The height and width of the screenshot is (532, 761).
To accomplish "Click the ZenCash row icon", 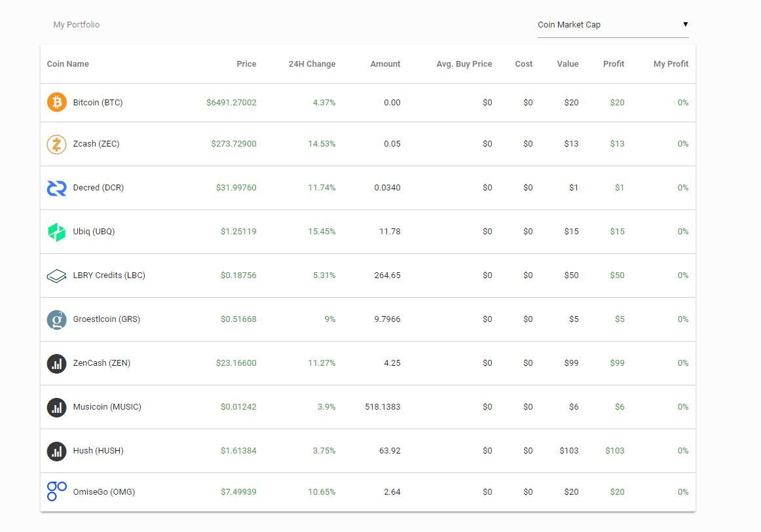I will (57, 363).
